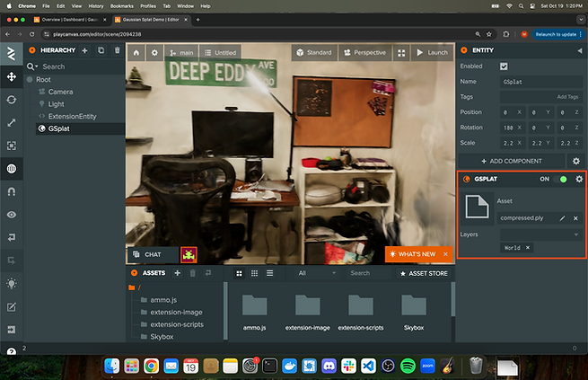Viewport: 588px width, 380px height.
Task: Click the viewport home icon
Action: [136, 53]
